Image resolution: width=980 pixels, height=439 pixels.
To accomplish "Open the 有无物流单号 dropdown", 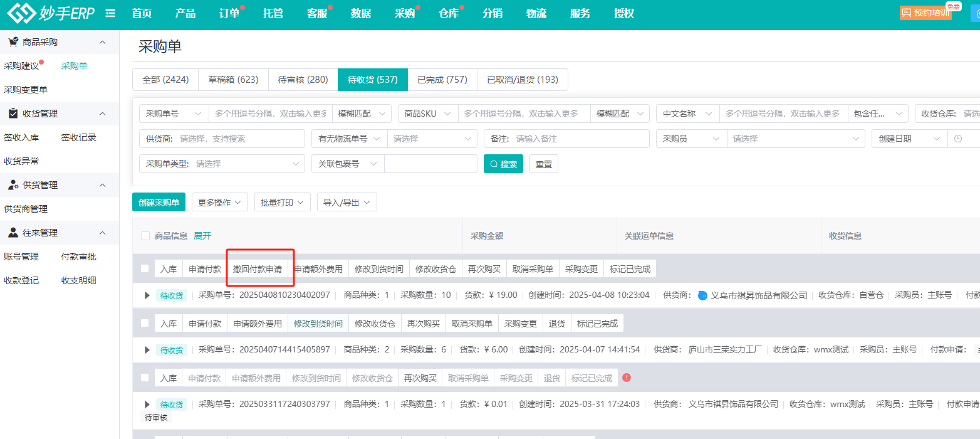I will pos(350,139).
